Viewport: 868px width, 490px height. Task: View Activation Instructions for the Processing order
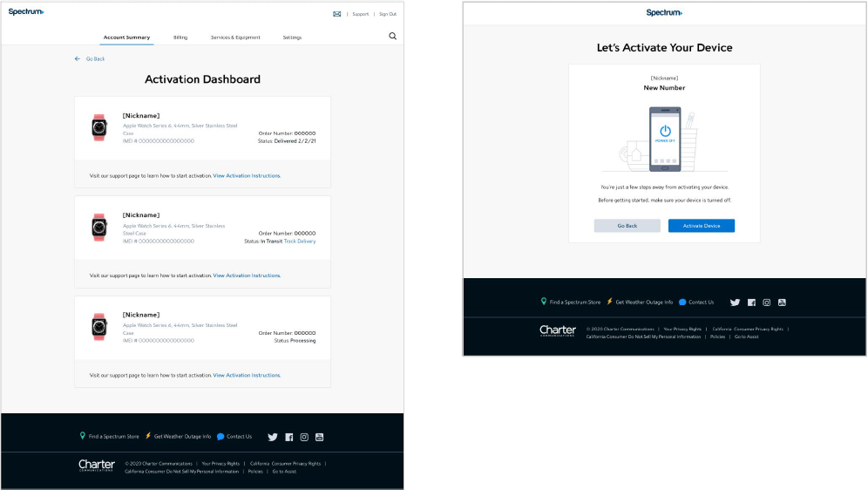pyautogui.click(x=247, y=375)
